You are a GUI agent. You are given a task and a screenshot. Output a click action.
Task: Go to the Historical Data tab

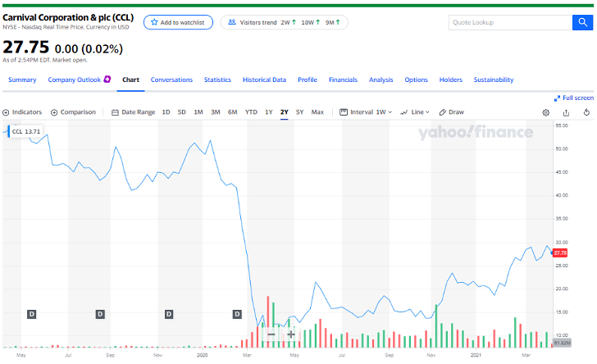tap(264, 80)
